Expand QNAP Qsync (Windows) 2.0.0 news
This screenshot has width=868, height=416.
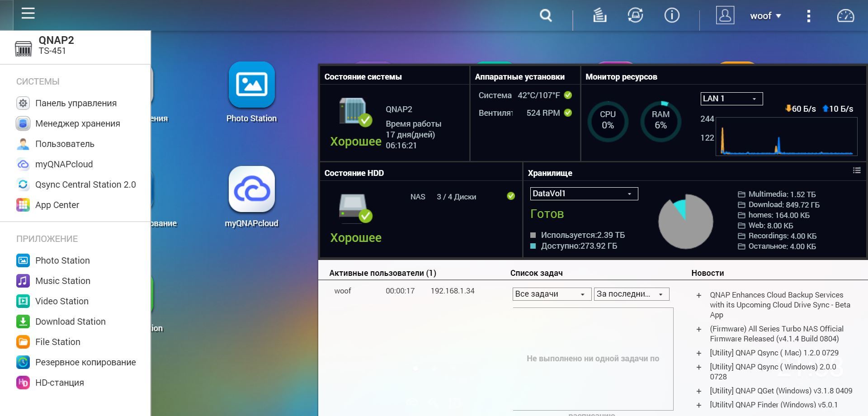point(698,367)
